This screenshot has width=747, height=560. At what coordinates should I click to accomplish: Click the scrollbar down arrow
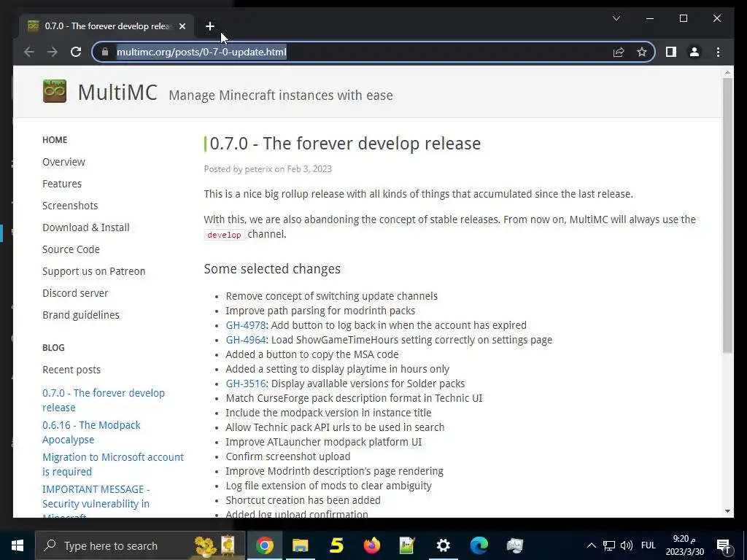pyautogui.click(x=727, y=511)
